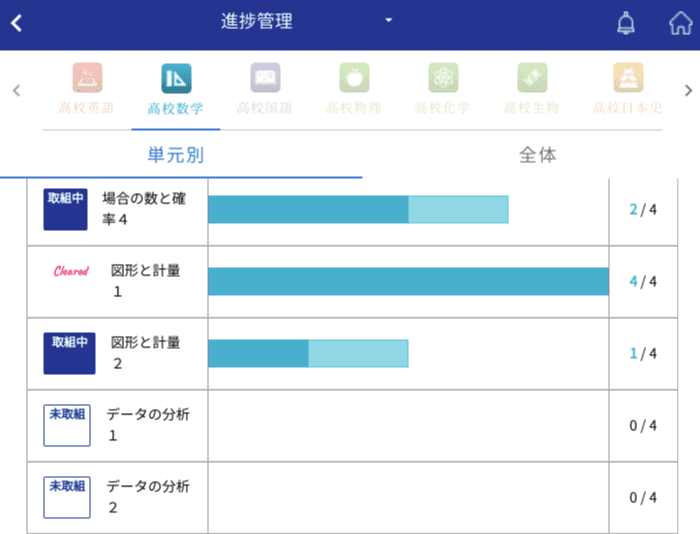Select the 高校生物 subject icon
700x534 pixels.
click(532, 78)
